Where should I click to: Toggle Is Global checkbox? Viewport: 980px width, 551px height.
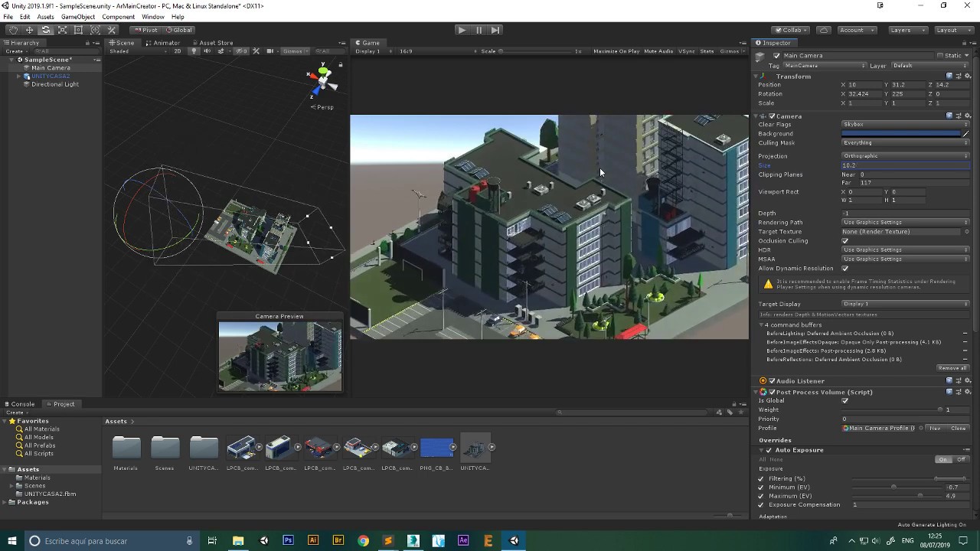point(844,400)
